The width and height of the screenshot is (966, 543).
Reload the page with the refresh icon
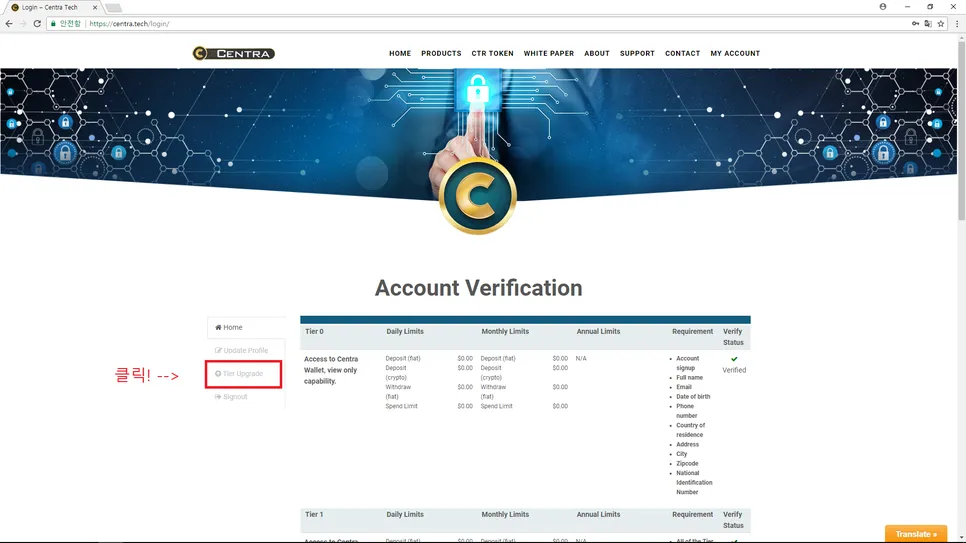point(37,23)
